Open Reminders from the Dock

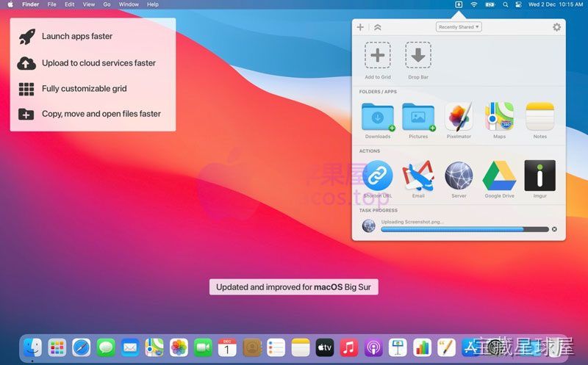click(276, 347)
